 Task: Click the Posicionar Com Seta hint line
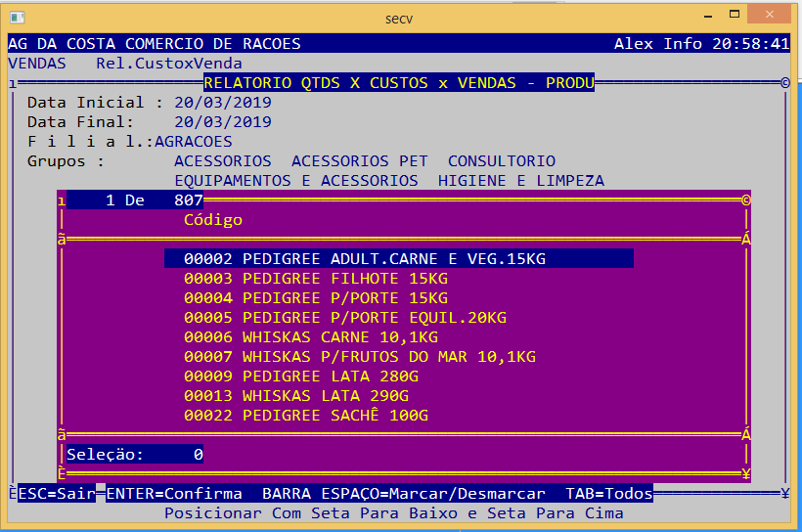(394, 513)
